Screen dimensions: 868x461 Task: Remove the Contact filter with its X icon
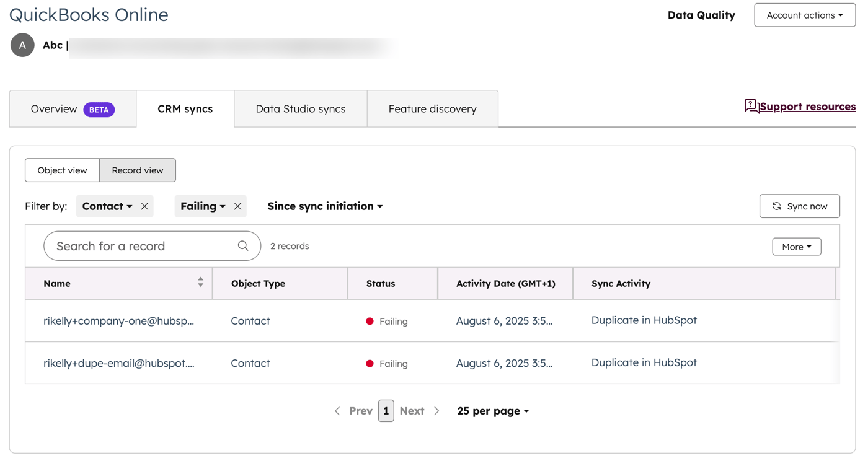(144, 206)
